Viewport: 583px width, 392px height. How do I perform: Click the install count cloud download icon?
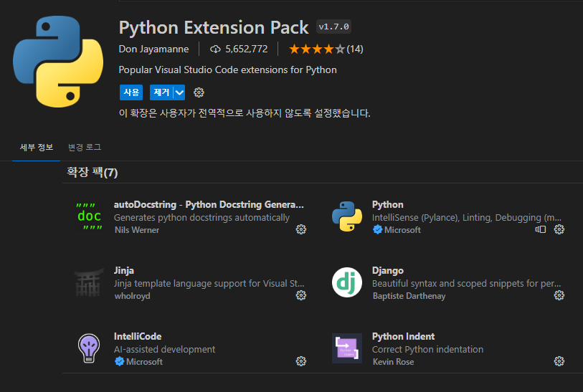point(215,49)
